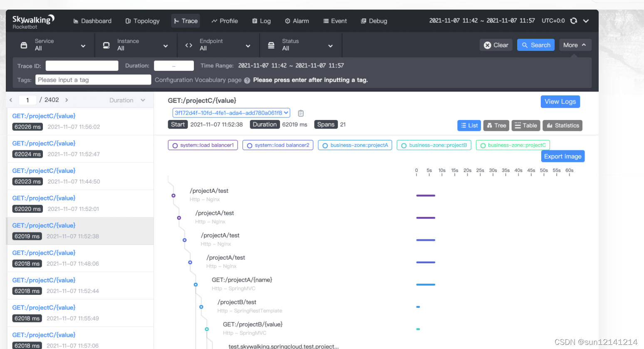Open the Profile tab
Screen dimensions: 644x349
point(225,21)
